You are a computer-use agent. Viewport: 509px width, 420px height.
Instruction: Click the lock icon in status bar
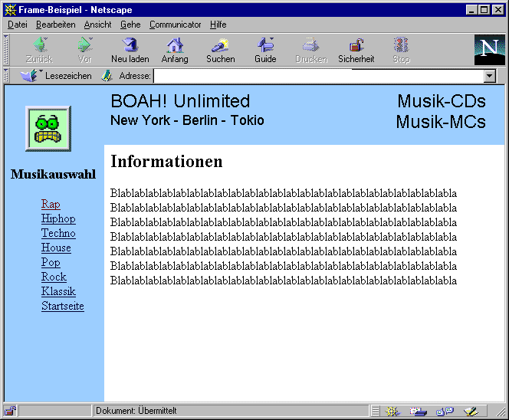click(x=11, y=412)
